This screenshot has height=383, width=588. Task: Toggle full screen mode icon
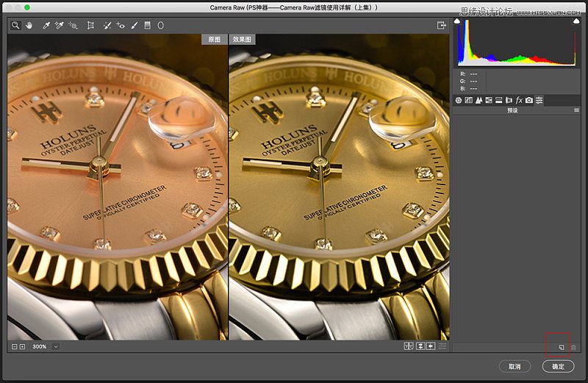click(x=442, y=26)
